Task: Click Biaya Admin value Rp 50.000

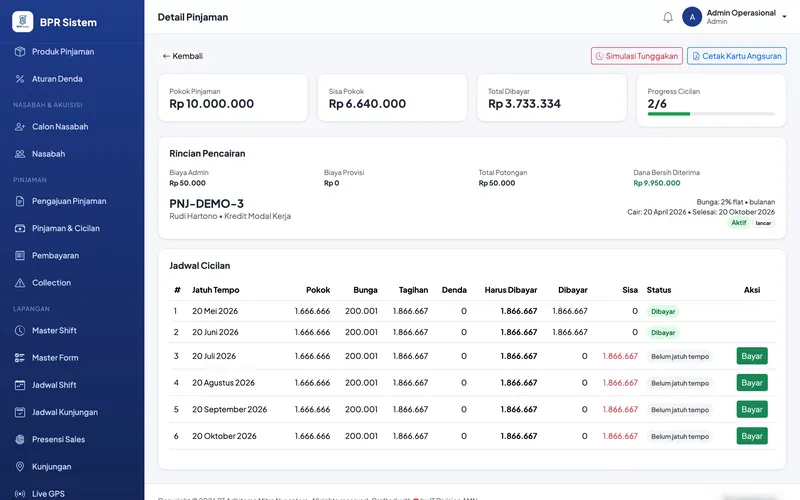Action: pyautogui.click(x=187, y=183)
